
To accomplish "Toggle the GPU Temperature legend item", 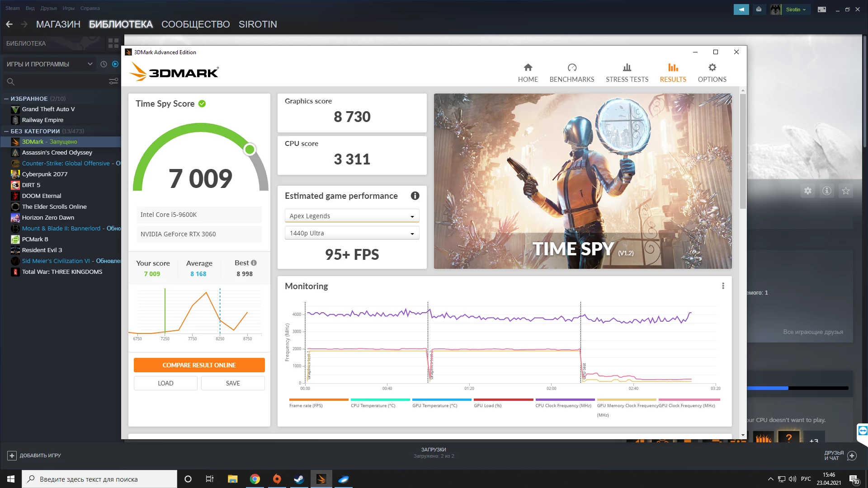I will [441, 403].
